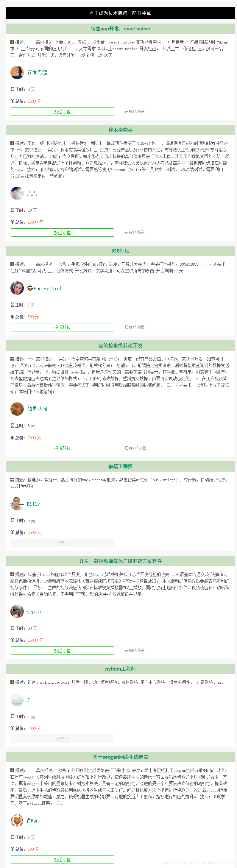Click the bear avatar of Fan
This screenshot has width=237, height=868.
17,821
